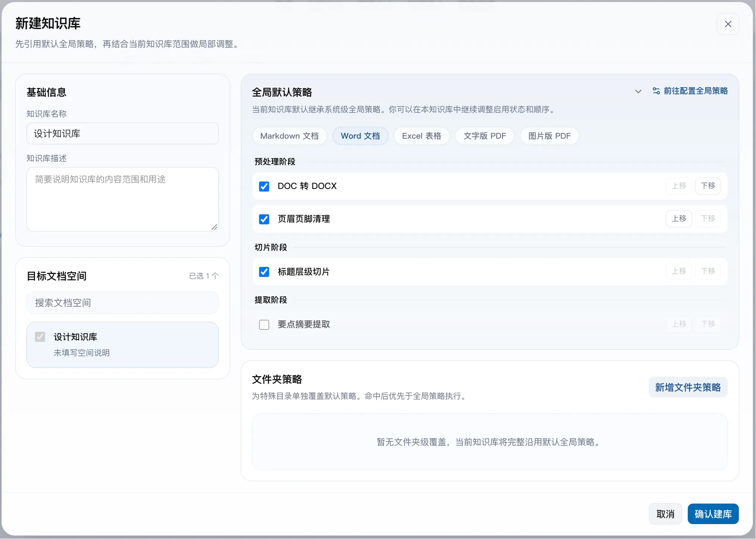
Task: Click 上移 for DOC 转 DOCX row
Action: click(679, 186)
